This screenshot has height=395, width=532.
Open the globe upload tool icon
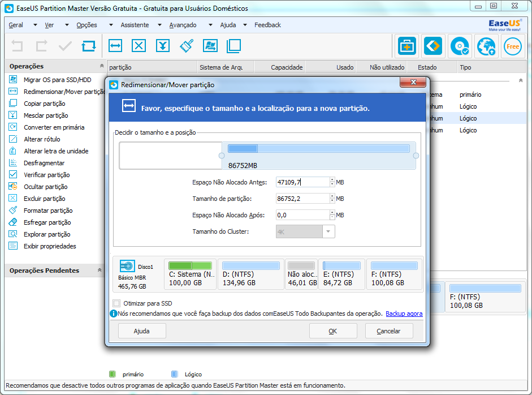point(486,46)
